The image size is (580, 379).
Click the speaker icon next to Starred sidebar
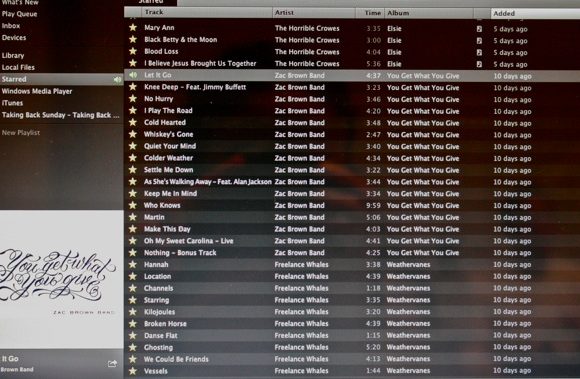pyautogui.click(x=117, y=79)
